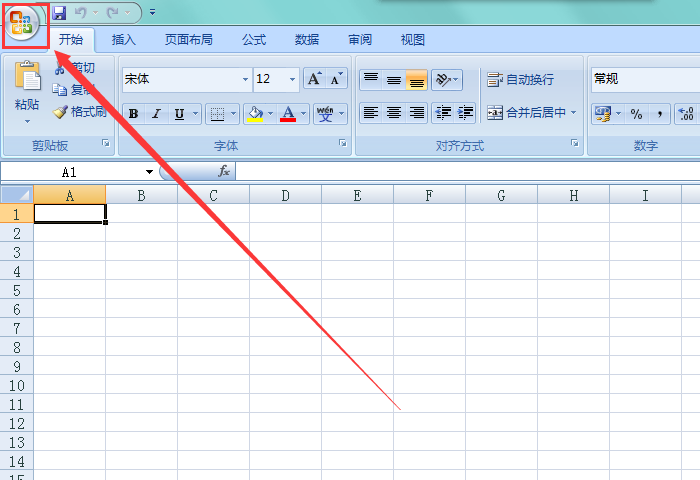Decrease font size

[x=336, y=79]
